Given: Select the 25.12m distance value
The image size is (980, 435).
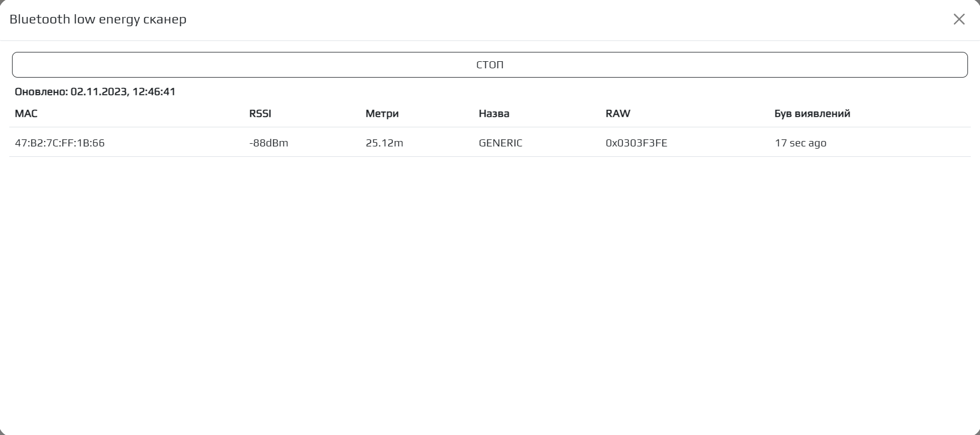Looking at the screenshot, I should click(x=384, y=143).
